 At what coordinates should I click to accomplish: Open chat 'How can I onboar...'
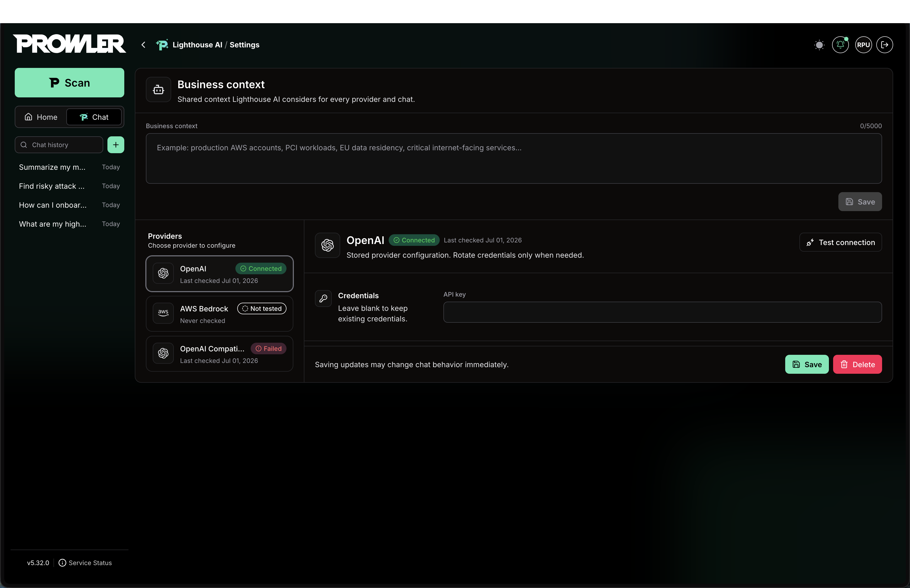70,205
